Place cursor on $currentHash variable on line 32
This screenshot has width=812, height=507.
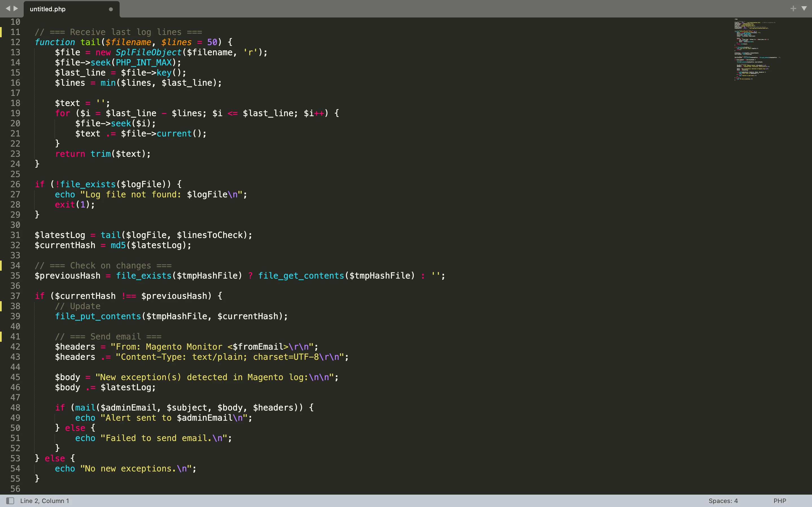(65, 245)
